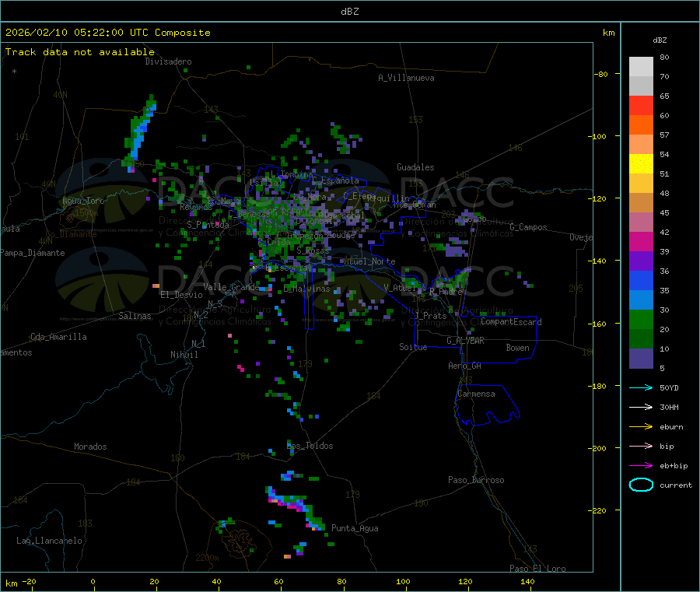Image resolution: width=700 pixels, height=592 pixels.
Task: Click the bip pink arrow legend icon
Action: click(x=641, y=446)
